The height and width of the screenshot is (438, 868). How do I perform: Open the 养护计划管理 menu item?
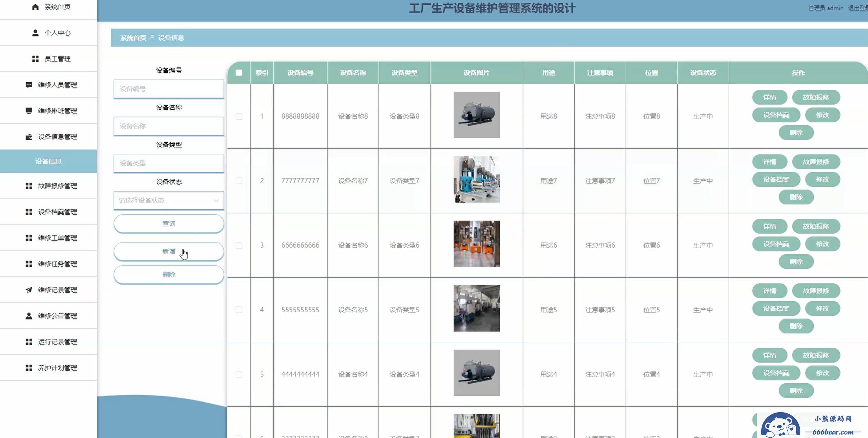tap(57, 367)
